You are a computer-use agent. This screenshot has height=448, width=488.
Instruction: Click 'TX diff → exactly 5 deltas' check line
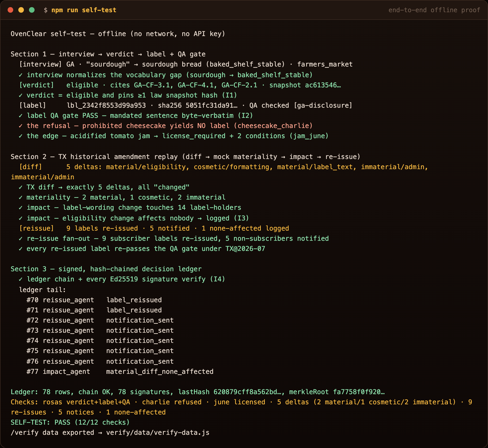point(104,187)
